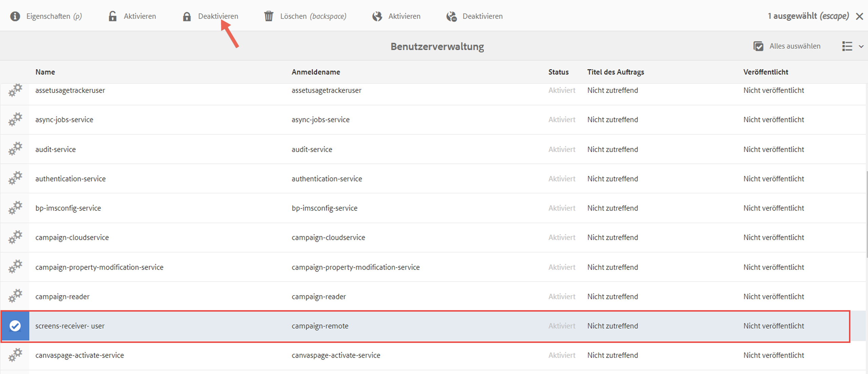
Task: Click the Eigenschaften info icon
Action: tap(15, 16)
